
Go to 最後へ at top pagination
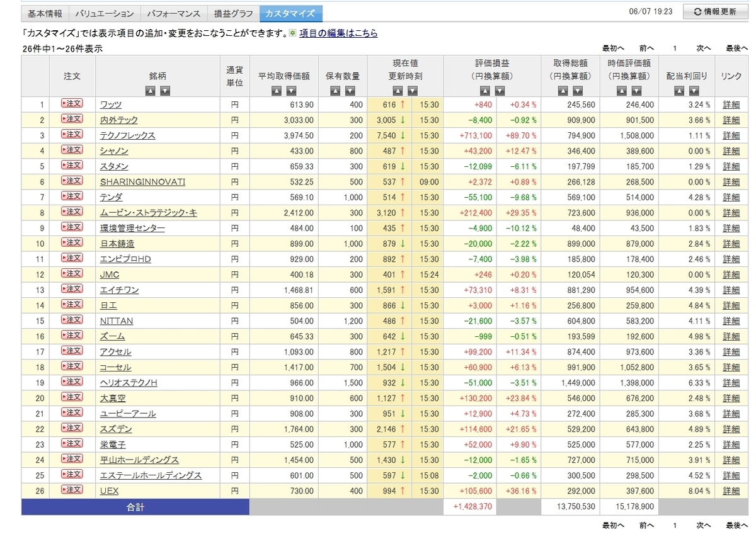736,48
